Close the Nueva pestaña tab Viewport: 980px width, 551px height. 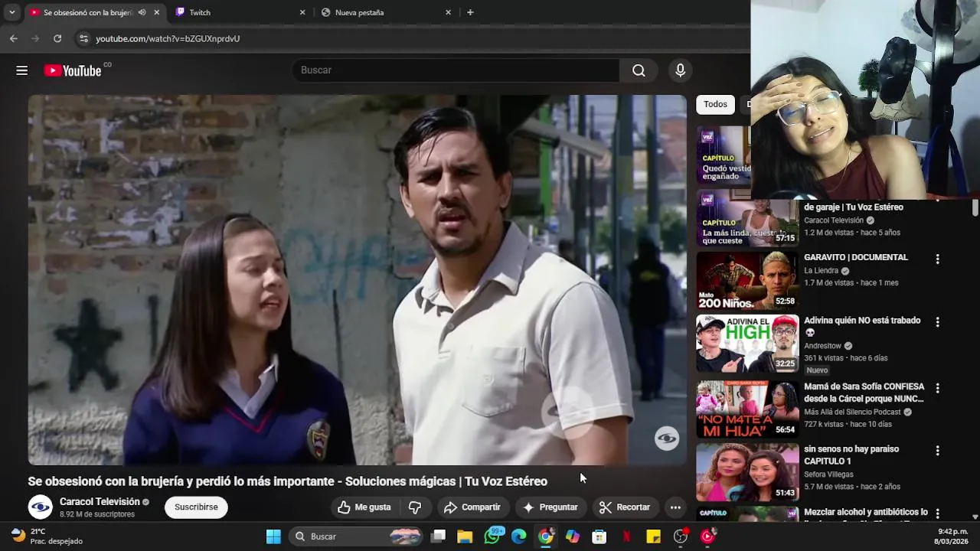[449, 12]
